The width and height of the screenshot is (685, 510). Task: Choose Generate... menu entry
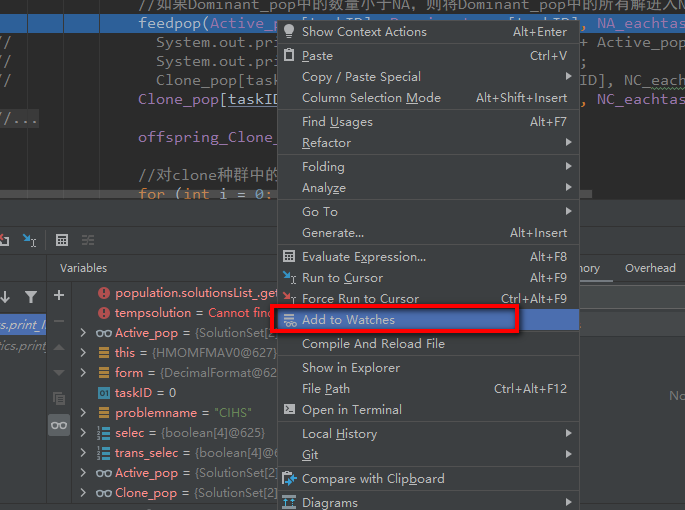tap(429, 232)
